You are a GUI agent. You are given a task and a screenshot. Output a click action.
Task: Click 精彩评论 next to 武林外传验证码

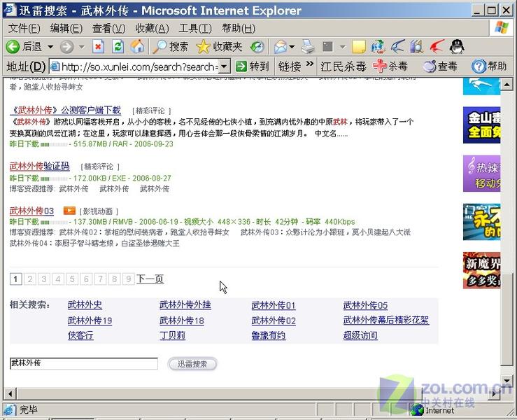tap(99, 167)
